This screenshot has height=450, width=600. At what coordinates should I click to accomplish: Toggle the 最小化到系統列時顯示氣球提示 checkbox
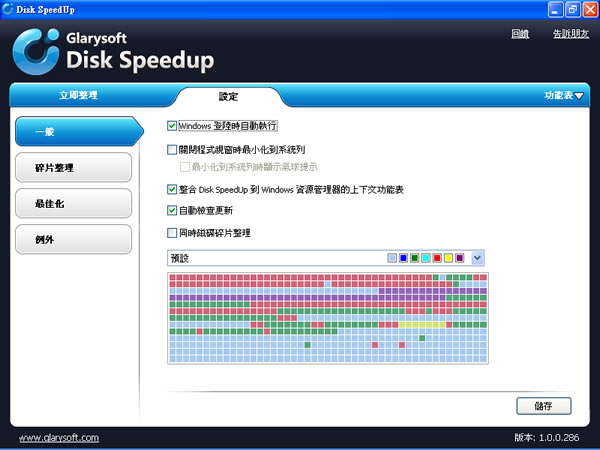point(185,166)
